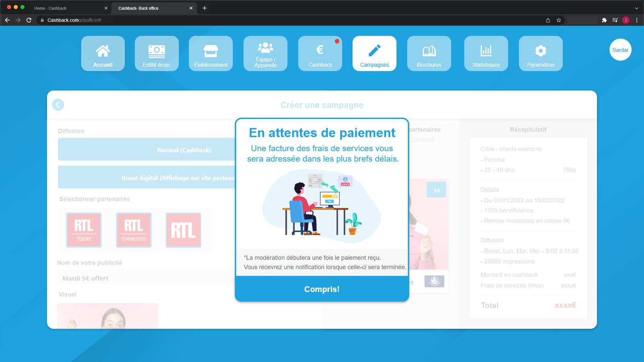644x362 pixels.
Task: Click browser back arrow
Action: coord(7,20)
